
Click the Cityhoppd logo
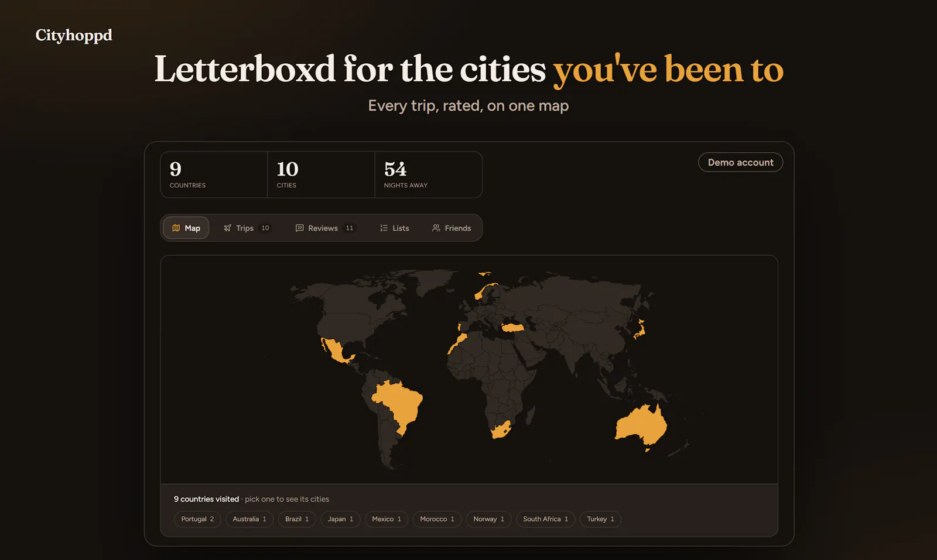tap(74, 36)
